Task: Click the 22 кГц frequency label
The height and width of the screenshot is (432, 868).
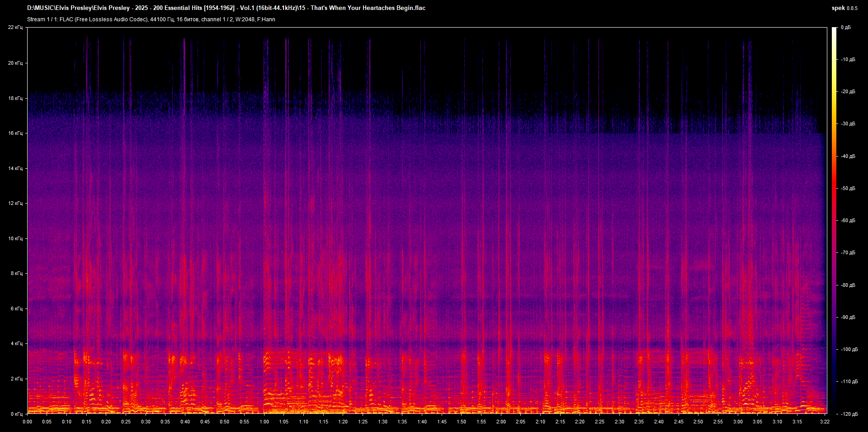Action: pyautogui.click(x=15, y=28)
